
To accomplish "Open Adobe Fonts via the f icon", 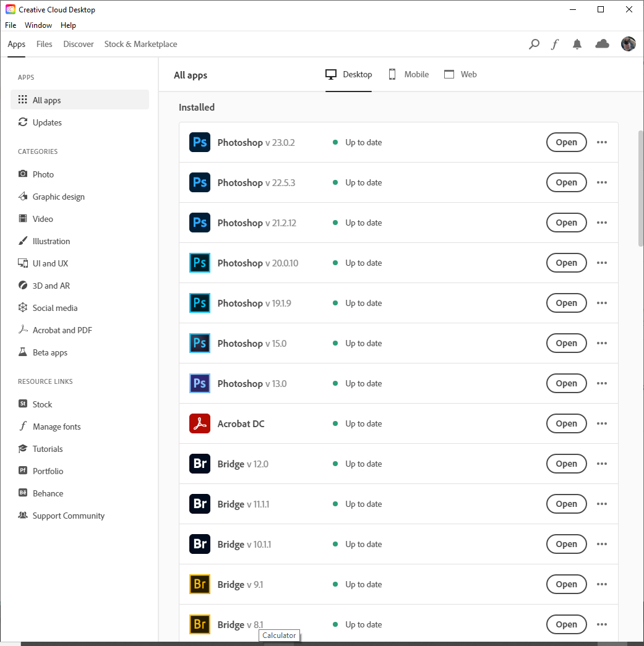I will point(555,44).
